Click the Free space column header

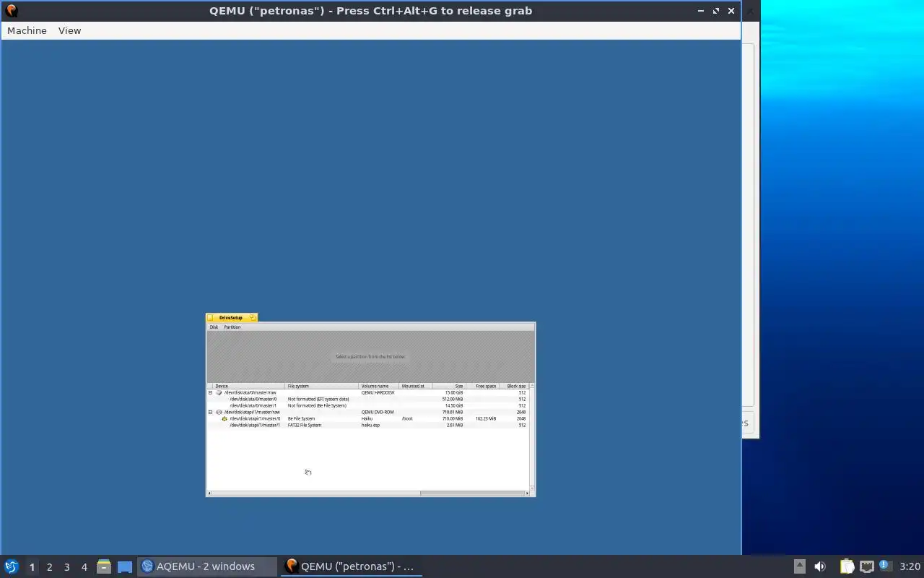482,386
